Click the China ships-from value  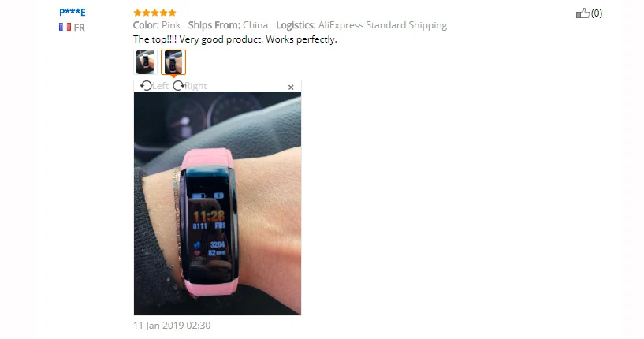(x=255, y=25)
